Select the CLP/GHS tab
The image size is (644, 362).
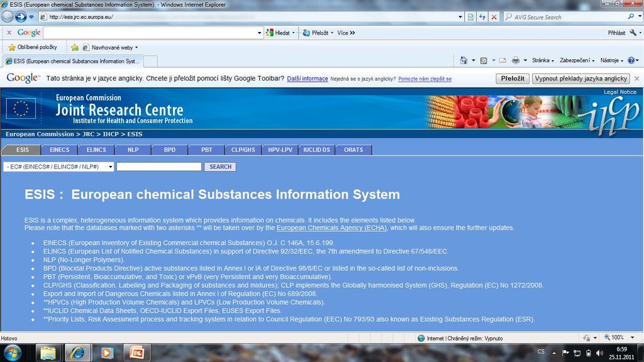(x=243, y=150)
